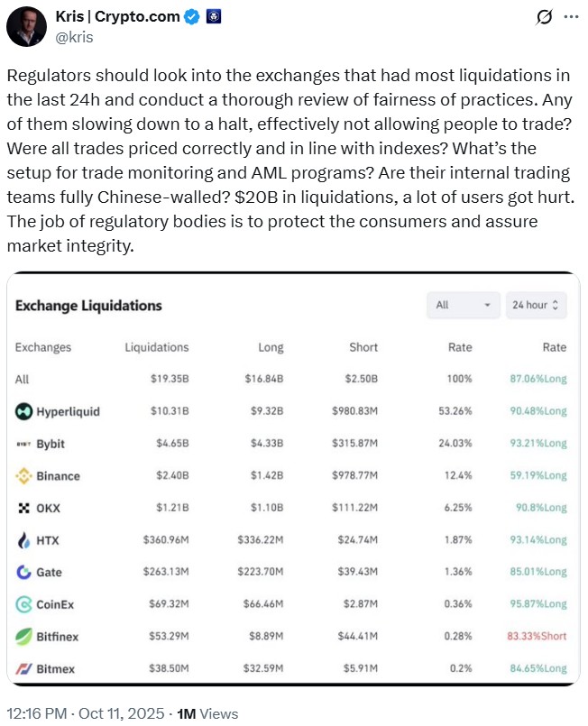Viewport: 588px width, 726px height.
Task: Open the 24 hour timeframe selector
Action: [x=537, y=305]
